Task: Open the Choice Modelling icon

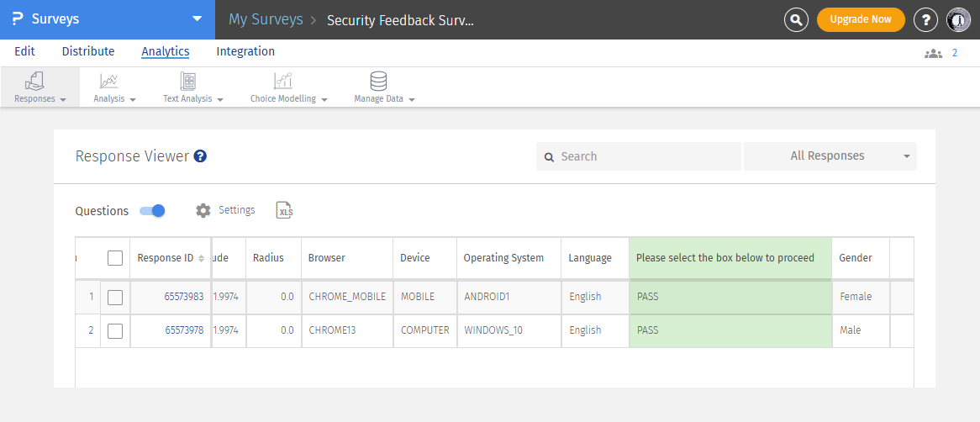Action: [283, 82]
